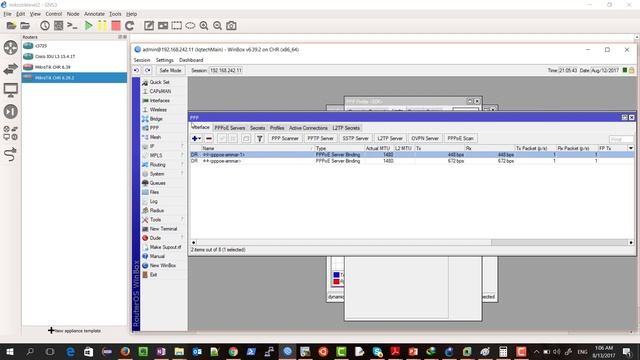Switch to the PPPoE Servers tab

pos(229,128)
